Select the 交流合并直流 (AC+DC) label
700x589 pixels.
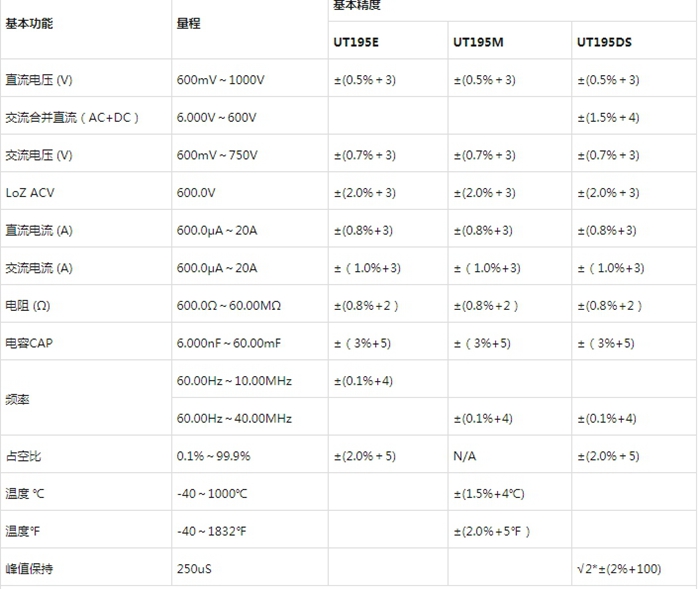72,117
